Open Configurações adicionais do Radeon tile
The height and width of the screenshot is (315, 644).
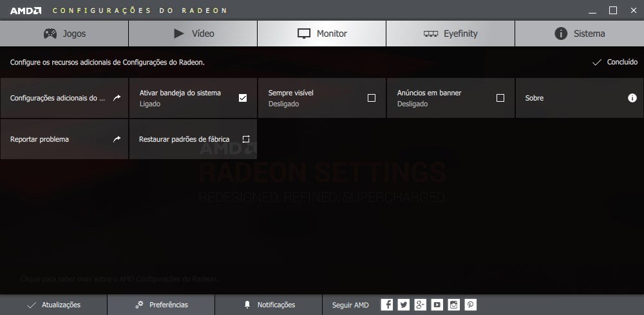click(x=64, y=98)
